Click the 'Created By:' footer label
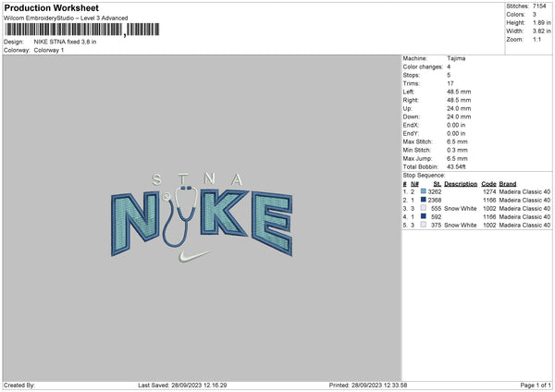 point(19,386)
